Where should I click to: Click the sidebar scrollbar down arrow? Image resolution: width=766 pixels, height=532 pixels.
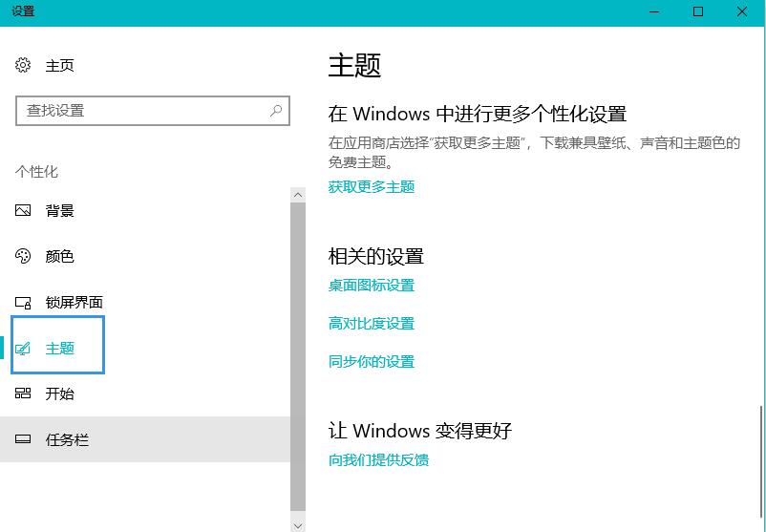point(298,525)
